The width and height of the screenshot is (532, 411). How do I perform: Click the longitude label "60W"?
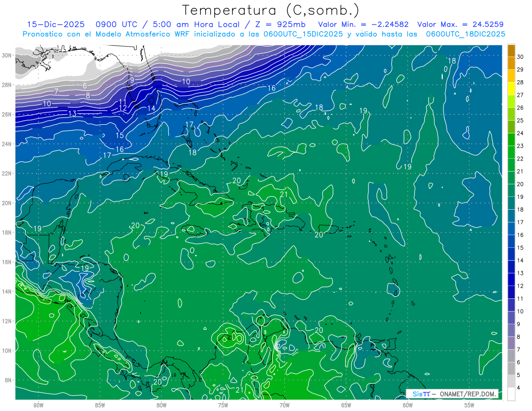(408, 405)
